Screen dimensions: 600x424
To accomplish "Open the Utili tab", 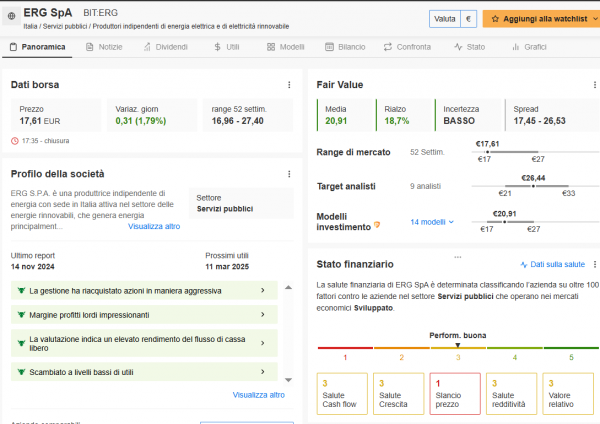I will click(227, 47).
